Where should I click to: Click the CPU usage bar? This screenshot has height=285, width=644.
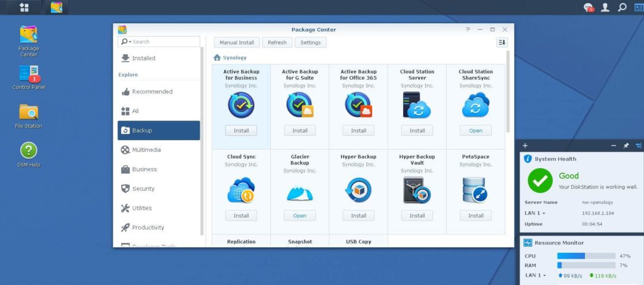[x=586, y=256]
